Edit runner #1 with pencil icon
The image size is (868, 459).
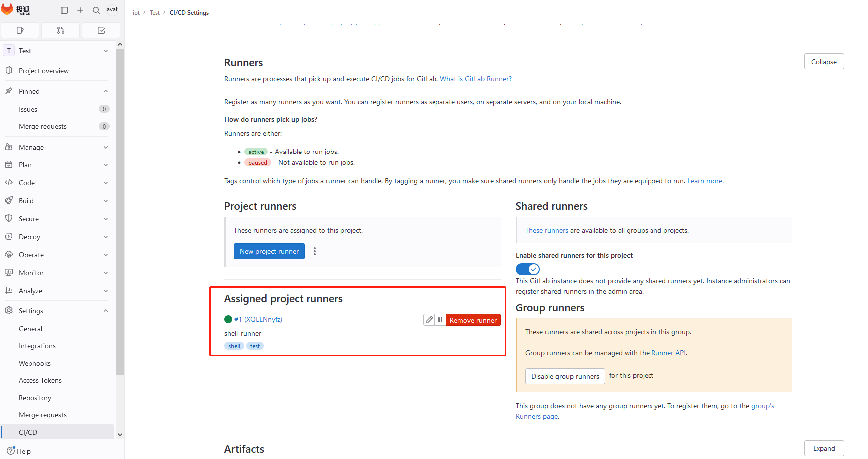pyautogui.click(x=429, y=320)
